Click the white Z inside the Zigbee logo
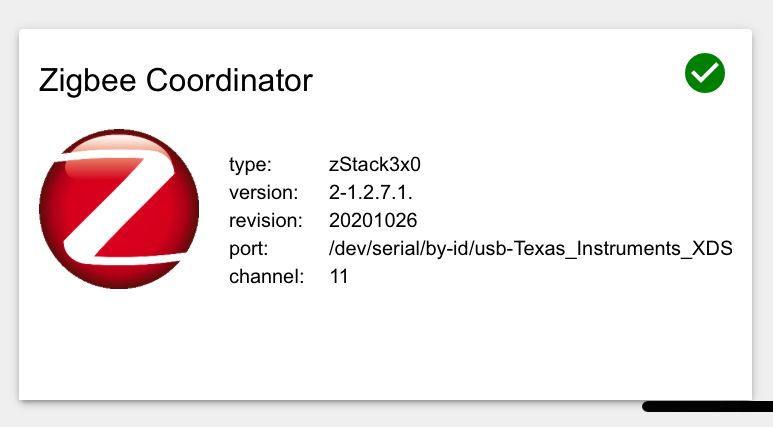Screen dimensions: 773x427 tap(119, 206)
